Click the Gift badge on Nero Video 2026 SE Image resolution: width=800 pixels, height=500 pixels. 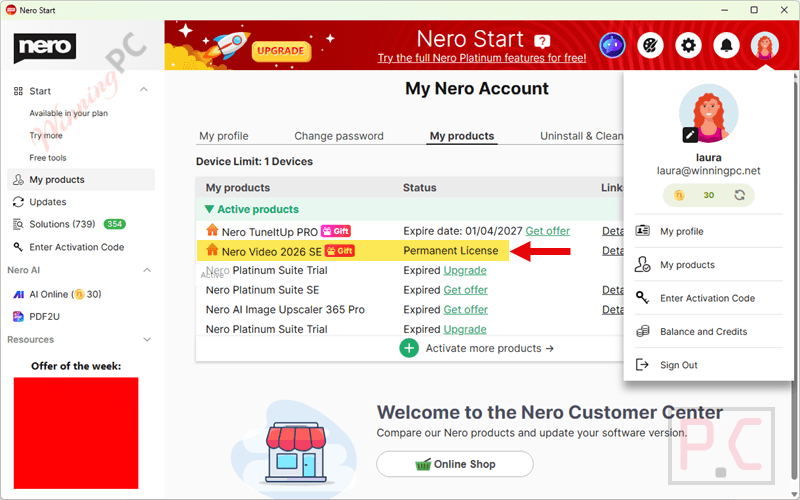pyautogui.click(x=340, y=251)
